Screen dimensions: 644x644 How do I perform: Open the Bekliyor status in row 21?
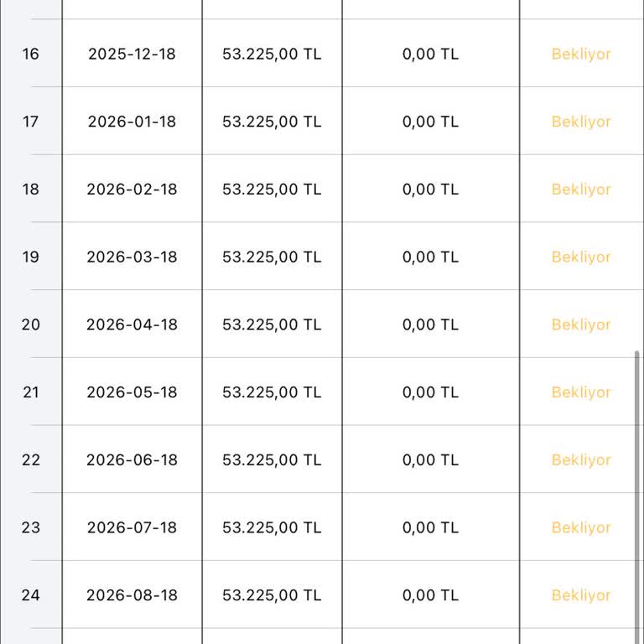click(x=581, y=392)
